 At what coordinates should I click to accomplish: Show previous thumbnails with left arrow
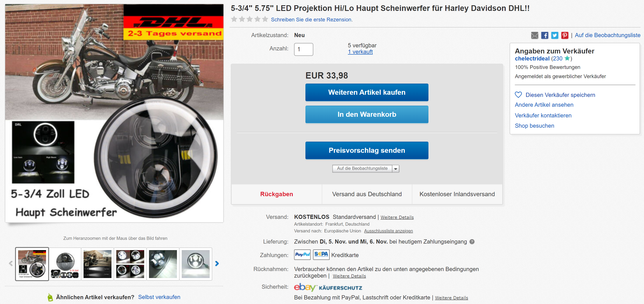pos(11,263)
